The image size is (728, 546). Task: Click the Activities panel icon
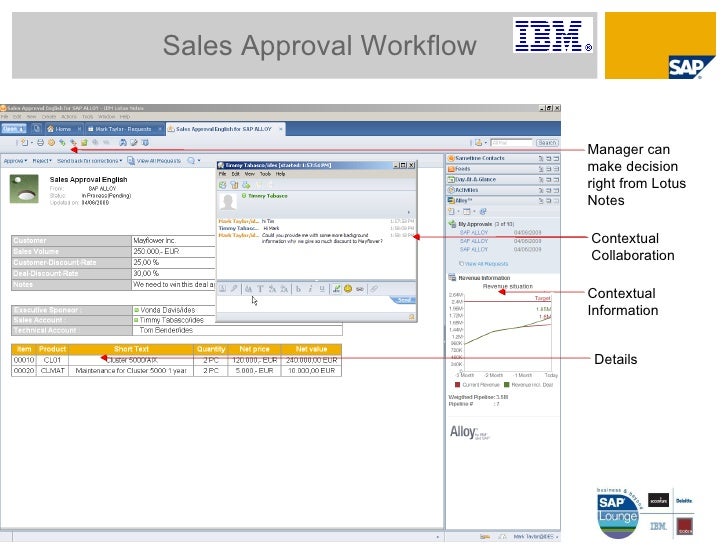[450, 190]
